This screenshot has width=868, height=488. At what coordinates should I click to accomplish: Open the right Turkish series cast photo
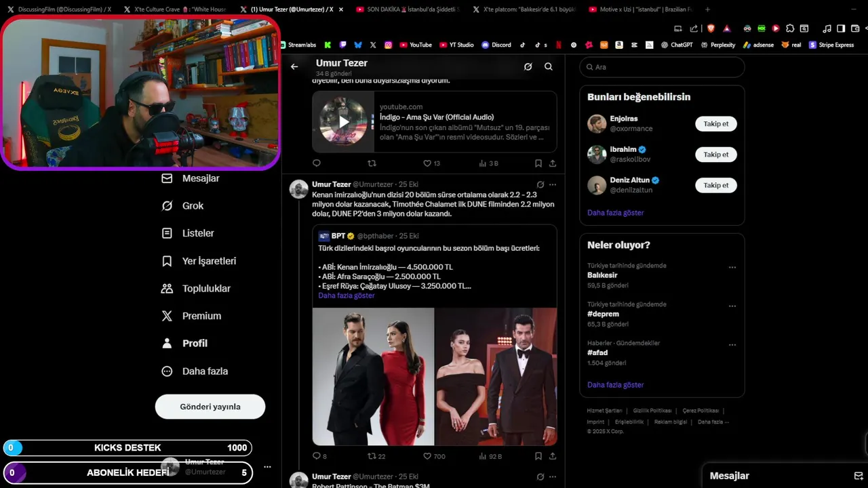pyautogui.click(x=496, y=377)
